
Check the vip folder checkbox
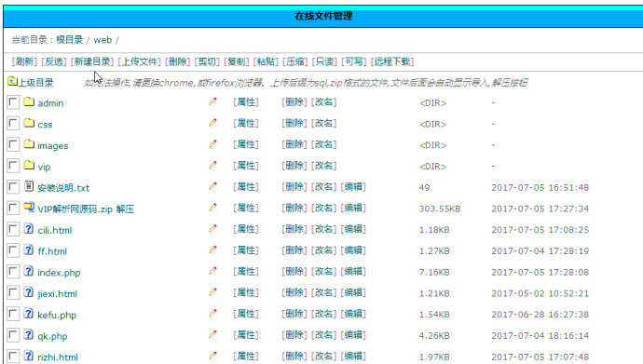click(x=13, y=166)
